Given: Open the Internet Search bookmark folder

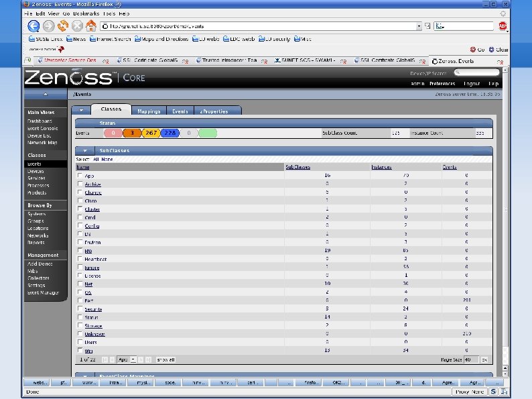Looking at the screenshot, I should [x=111, y=39].
